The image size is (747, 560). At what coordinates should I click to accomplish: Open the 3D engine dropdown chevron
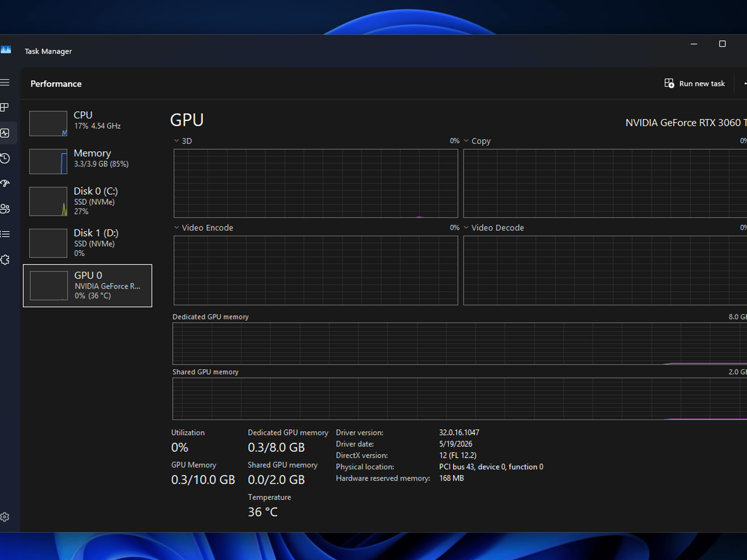click(177, 141)
